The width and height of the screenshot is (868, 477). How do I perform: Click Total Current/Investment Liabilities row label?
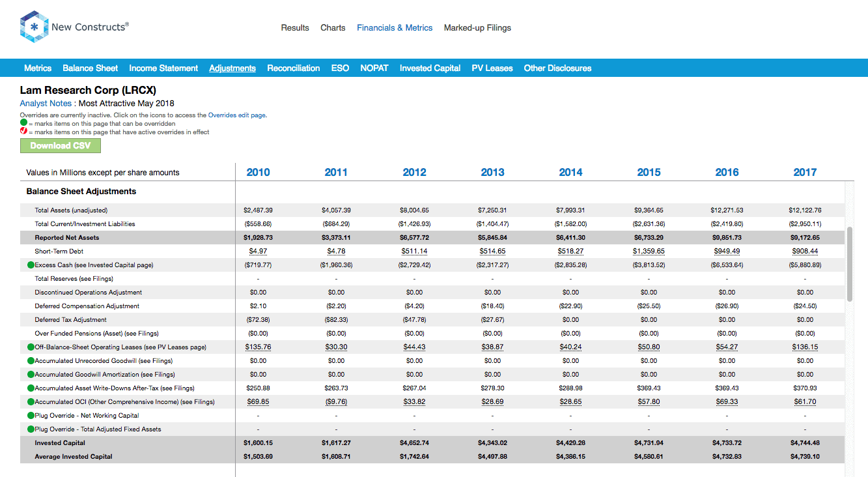[85, 224]
